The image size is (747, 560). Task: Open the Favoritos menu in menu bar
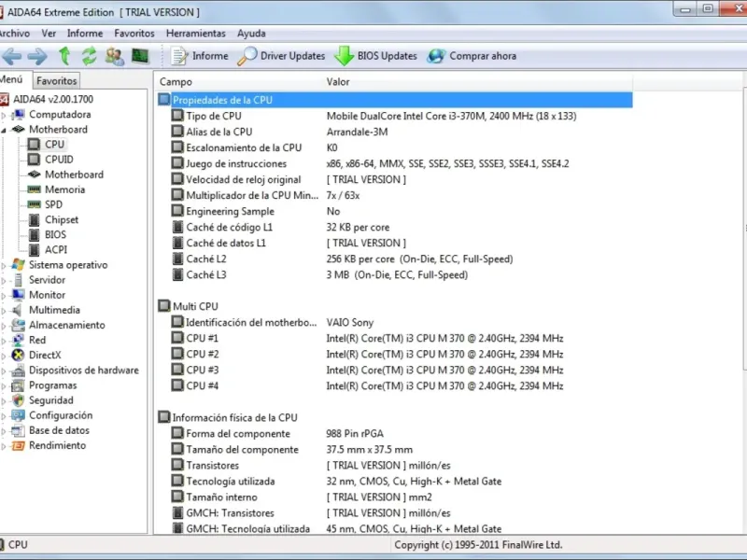point(134,34)
